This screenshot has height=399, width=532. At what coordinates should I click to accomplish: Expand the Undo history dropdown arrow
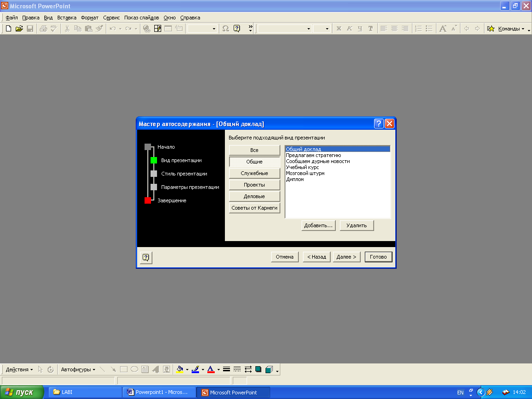coord(120,29)
